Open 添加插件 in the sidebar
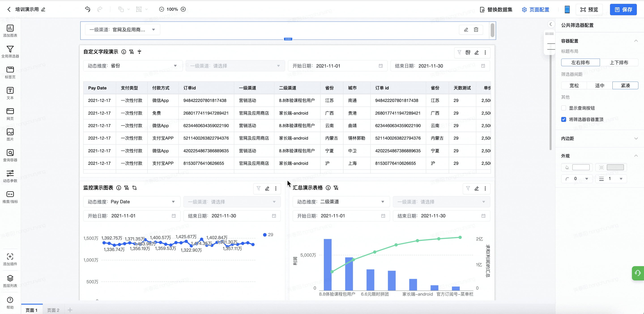 point(10,260)
